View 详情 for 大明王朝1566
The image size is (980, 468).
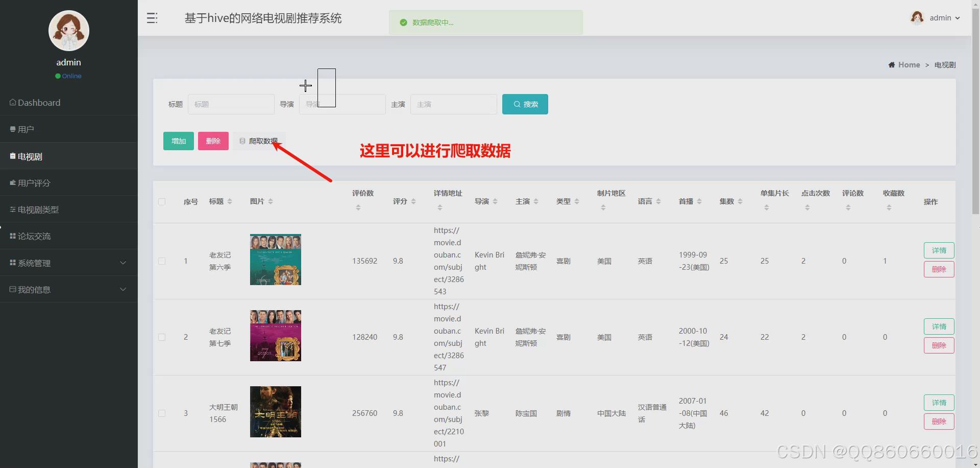click(x=939, y=403)
